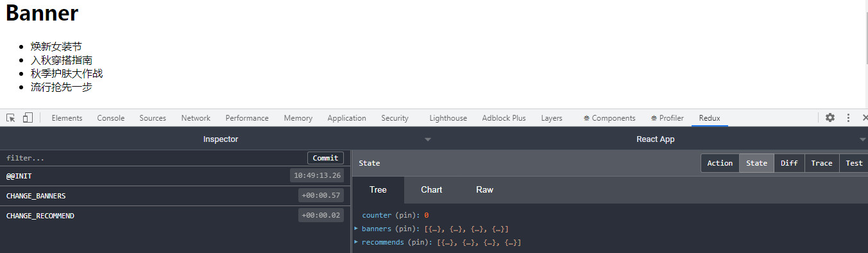Click the +00:00.57 time badge
Image resolution: width=868 pixels, height=253 pixels.
321,196
